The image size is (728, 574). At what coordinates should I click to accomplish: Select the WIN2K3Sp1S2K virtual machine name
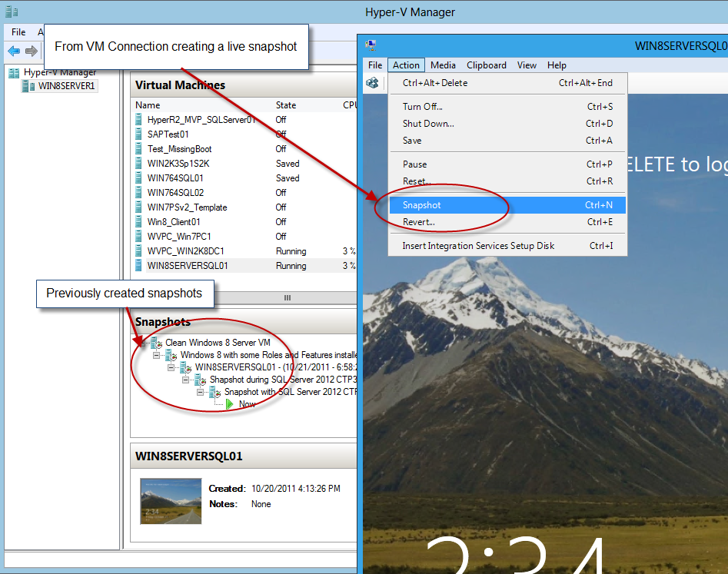[178, 164]
